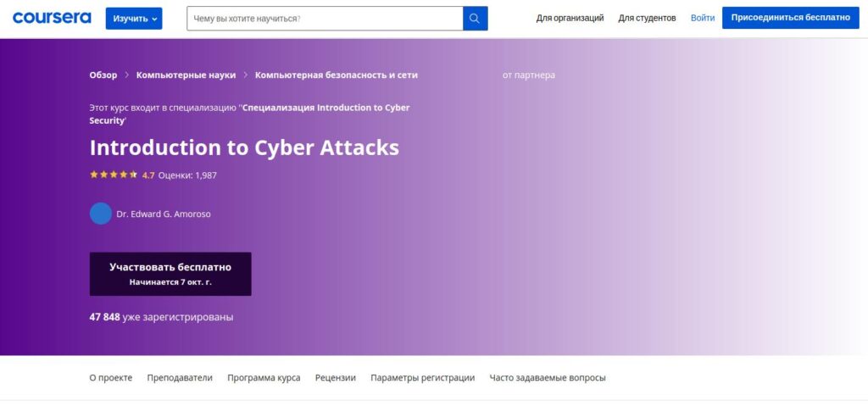The image size is (868, 406).
Task: Click the star rating icons
Action: [x=114, y=175]
